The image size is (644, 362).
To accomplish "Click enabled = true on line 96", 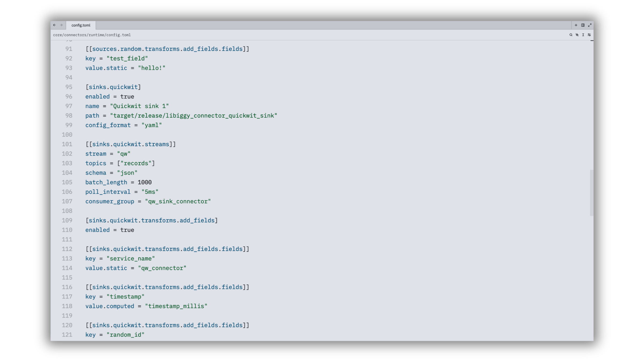I will click(x=110, y=97).
